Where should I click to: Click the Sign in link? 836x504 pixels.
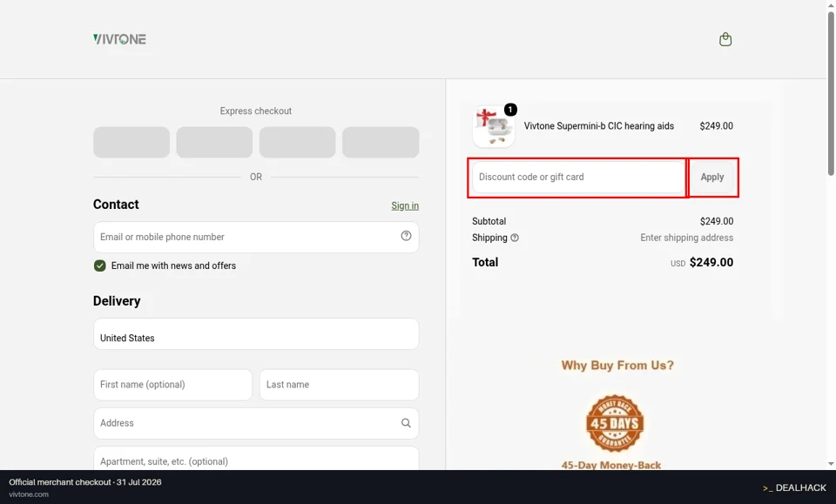pos(405,205)
